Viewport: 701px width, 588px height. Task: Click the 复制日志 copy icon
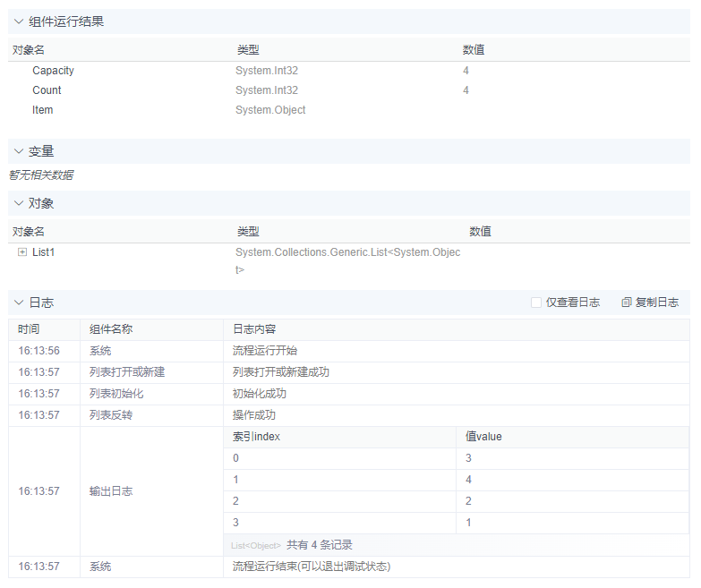tap(627, 303)
